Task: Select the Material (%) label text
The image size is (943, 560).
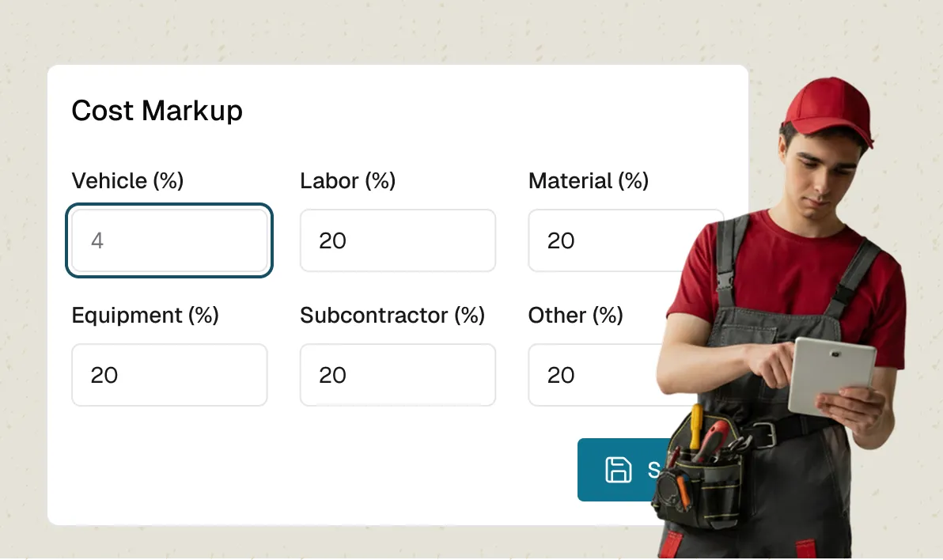Action: pyautogui.click(x=588, y=181)
